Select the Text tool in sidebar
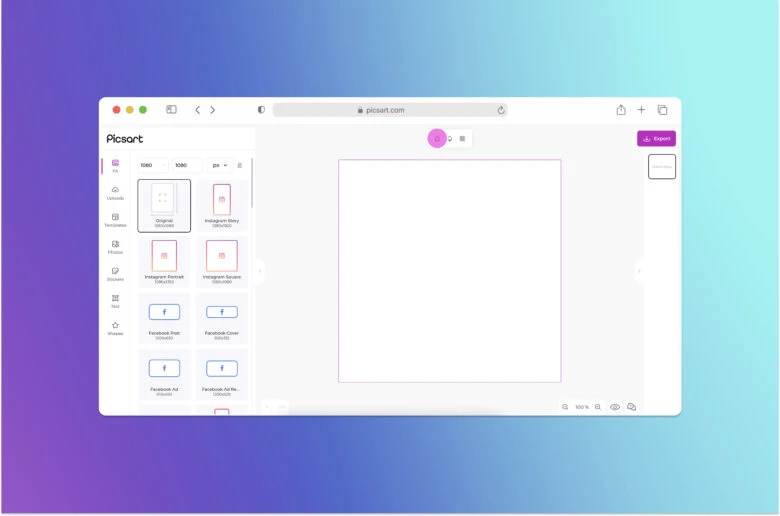This screenshot has height=516, width=780. [115, 300]
